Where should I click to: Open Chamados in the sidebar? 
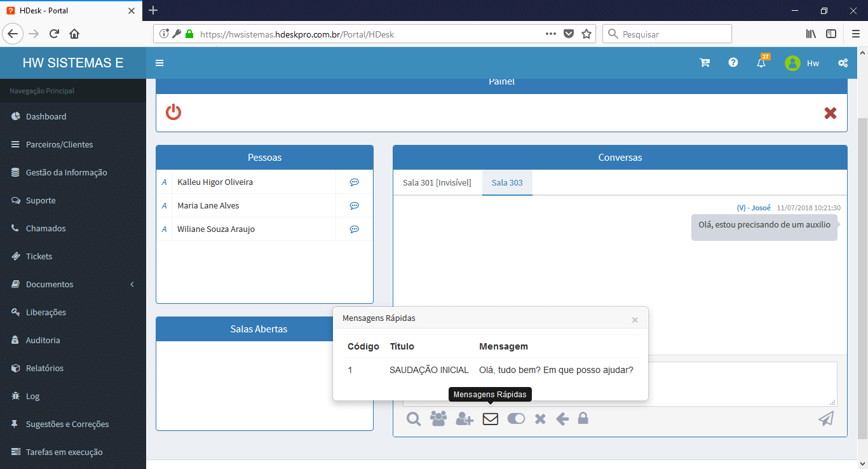73,228
